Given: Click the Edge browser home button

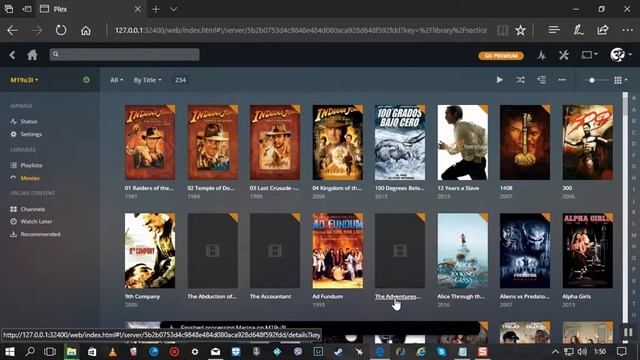Looking at the screenshot, I should (86, 31).
